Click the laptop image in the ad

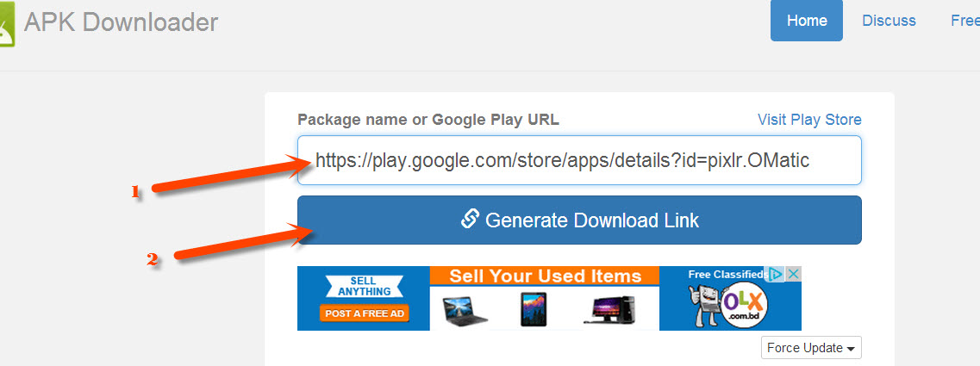465,310
